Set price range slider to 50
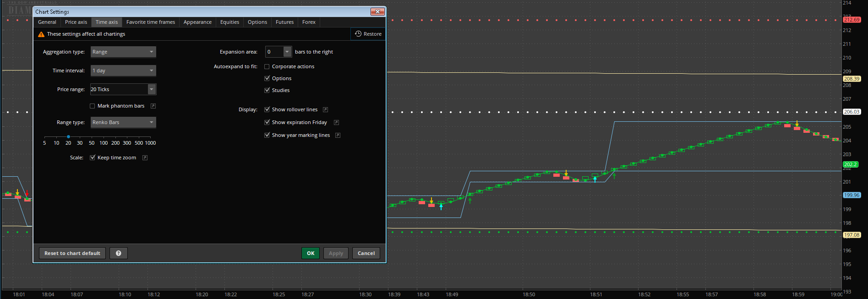The width and height of the screenshot is (868, 299). (x=92, y=137)
